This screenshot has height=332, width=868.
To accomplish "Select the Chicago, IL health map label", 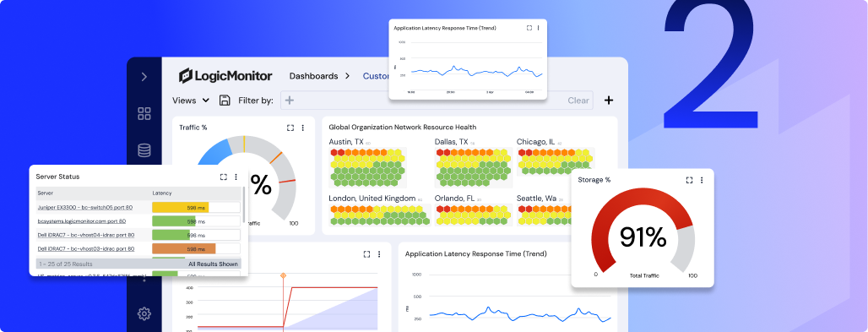I will click(535, 142).
